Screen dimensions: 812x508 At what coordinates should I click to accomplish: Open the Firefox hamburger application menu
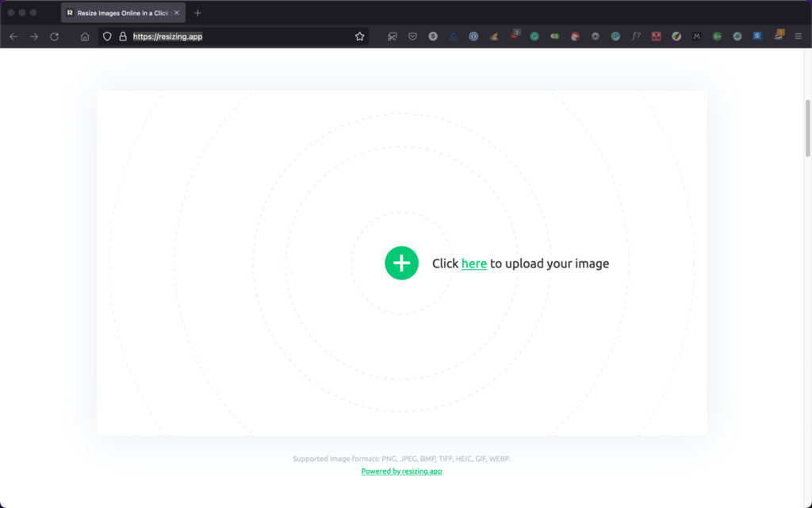tap(798, 37)
